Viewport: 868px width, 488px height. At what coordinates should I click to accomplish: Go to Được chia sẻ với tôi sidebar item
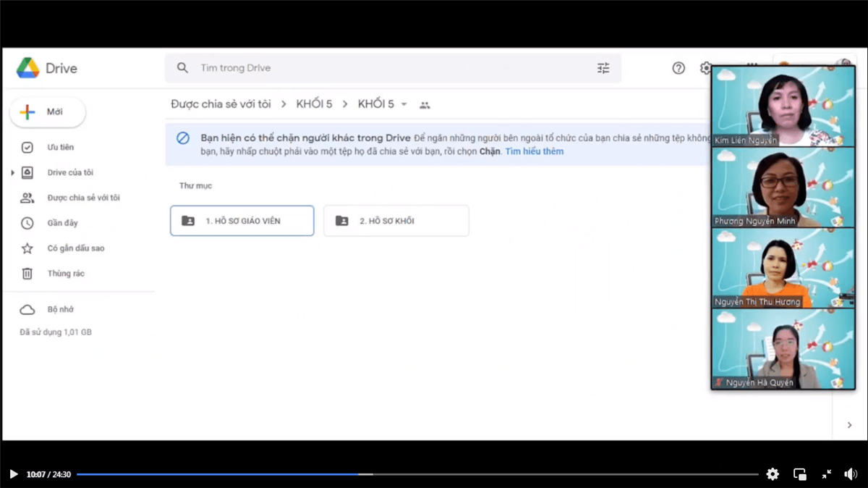tap(82, 198)
